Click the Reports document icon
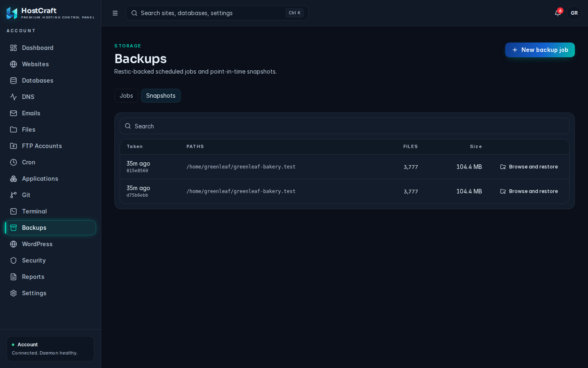The width and height of the screenshot is (588, 368). pos(13,277)
